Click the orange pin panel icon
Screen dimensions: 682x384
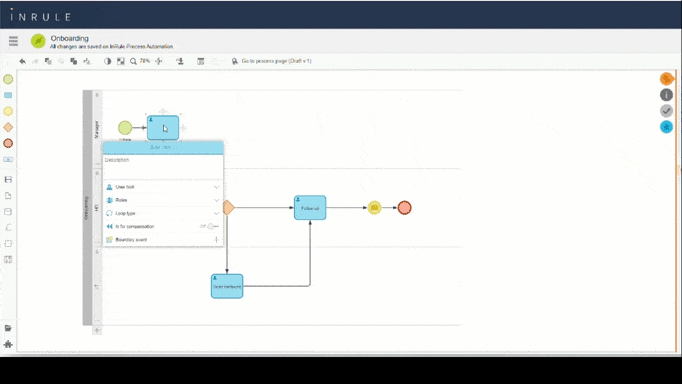point(666,79)
